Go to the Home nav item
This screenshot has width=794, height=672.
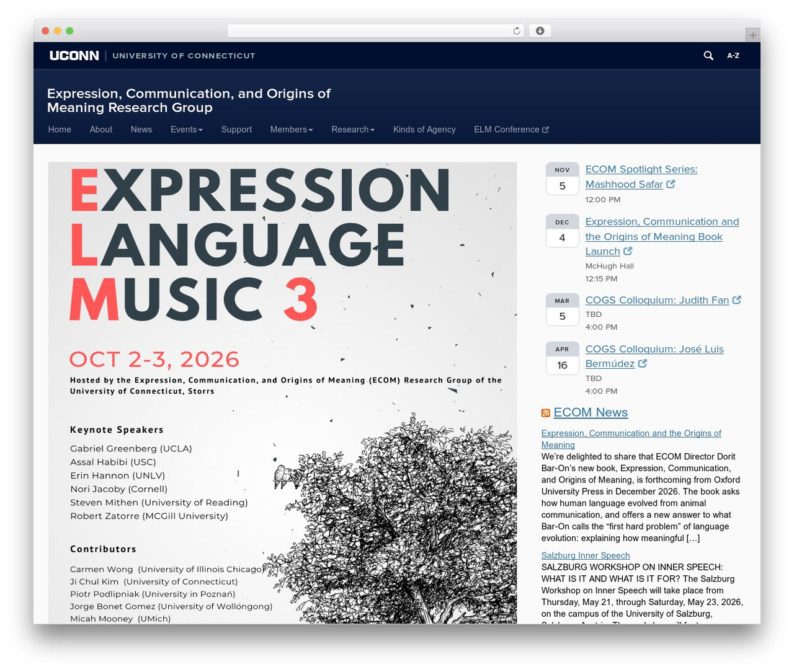[60, 130]
